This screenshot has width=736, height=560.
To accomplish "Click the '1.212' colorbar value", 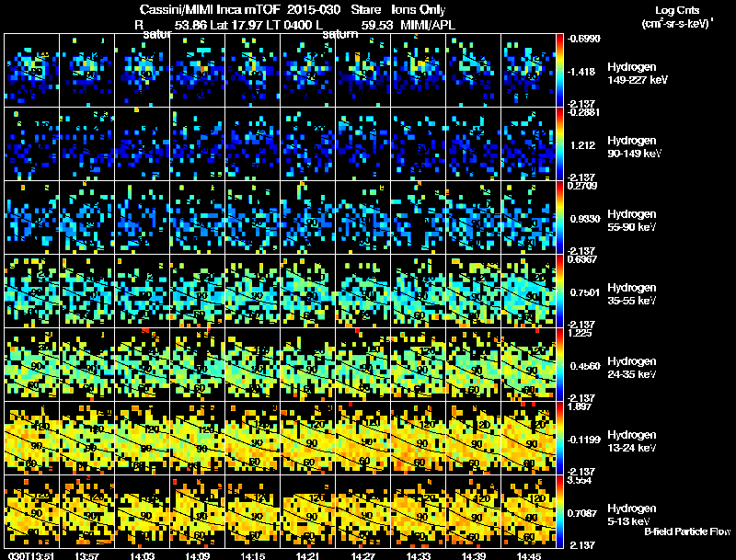I will point(583,145).
